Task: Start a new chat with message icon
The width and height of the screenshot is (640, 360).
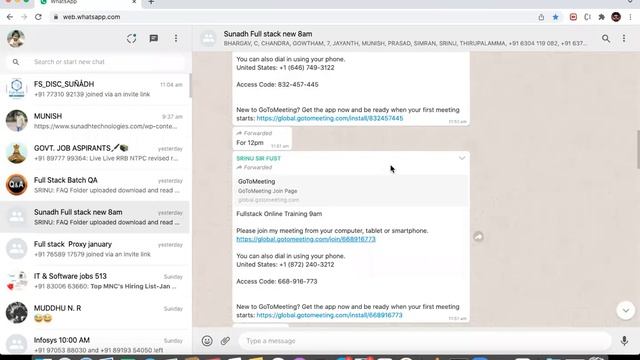Action: coord(153,39)
